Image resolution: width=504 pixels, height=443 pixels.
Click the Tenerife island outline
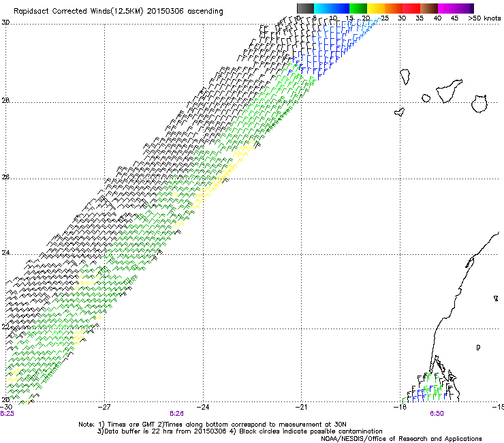449,91
